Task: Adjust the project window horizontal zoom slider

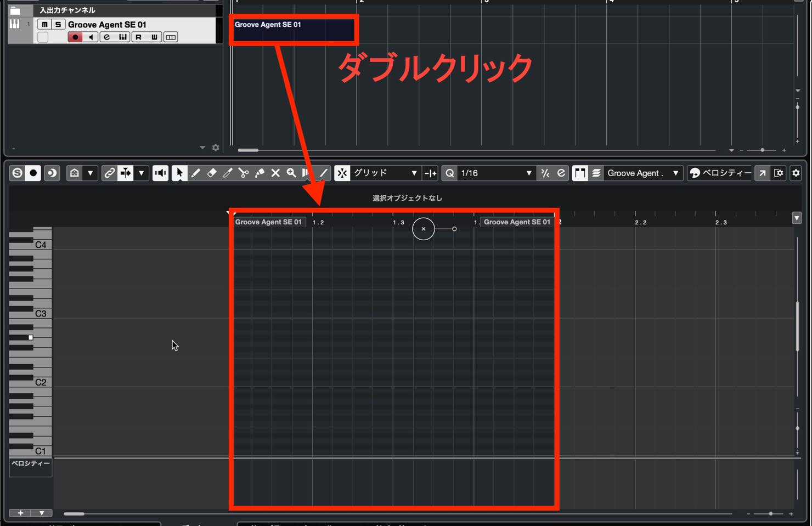Action: [762, 150]
